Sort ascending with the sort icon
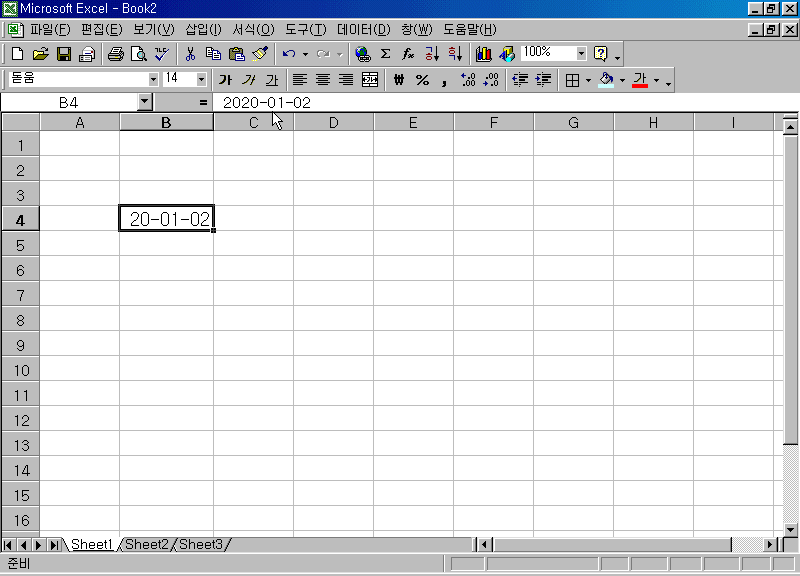 click(x=432, y=54)
